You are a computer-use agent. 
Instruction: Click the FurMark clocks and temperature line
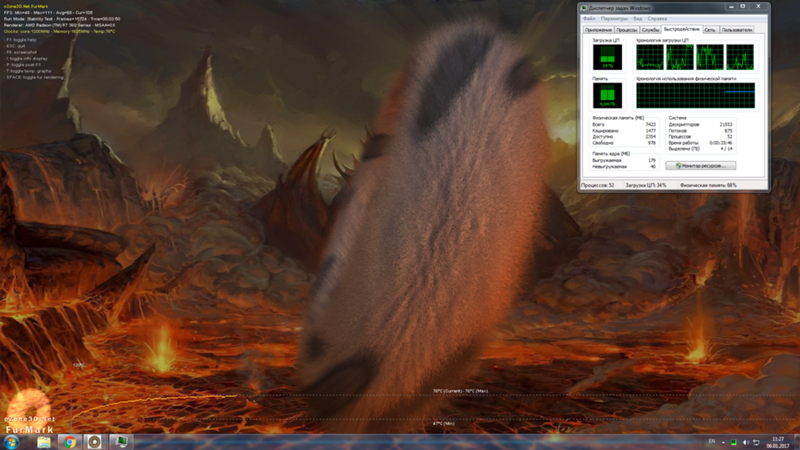tap(59, 31)
